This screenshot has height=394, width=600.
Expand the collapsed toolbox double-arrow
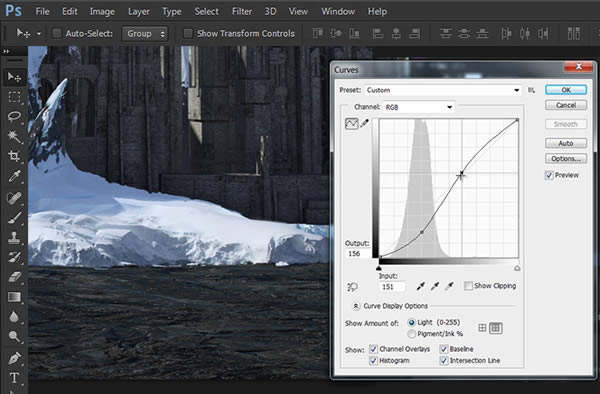[x=6, y=51]
